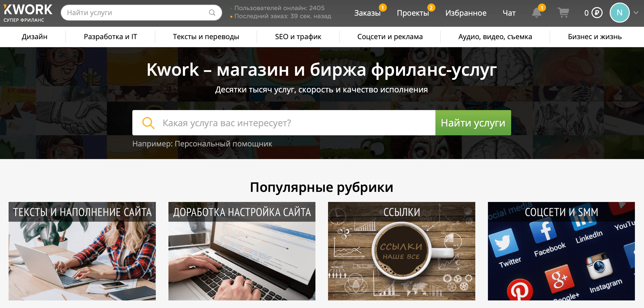Open the user avatar marked N
Viewport: 644px width, 308px height.
point(620,13)
